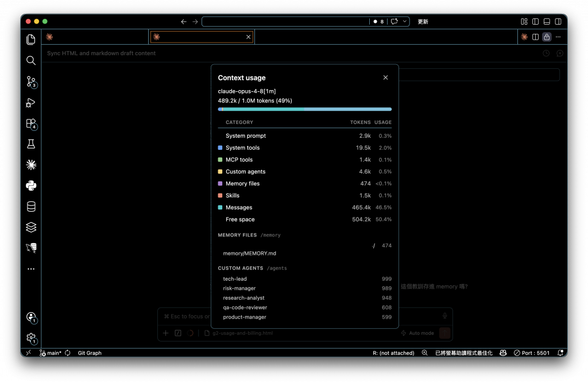
Task: Click the orange send message button
Action: click(445, 333)
